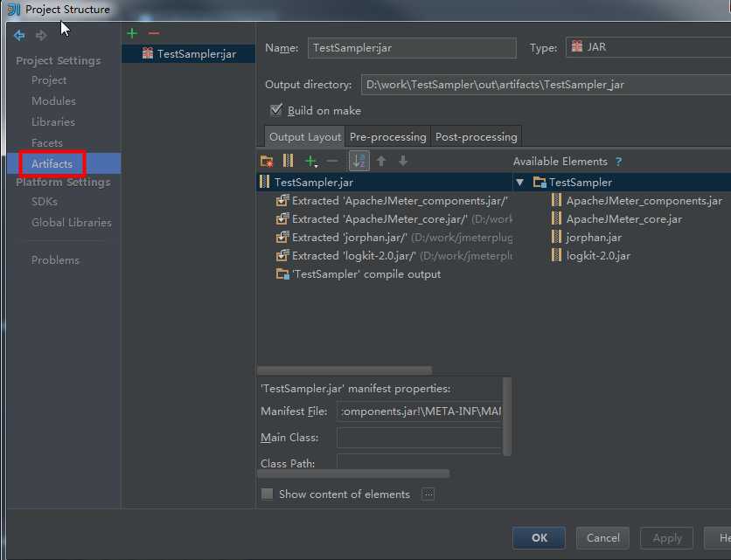
Task: Select Extracted 'ApacheJMeter_core.jar/' text
Action: coord(379,219)
